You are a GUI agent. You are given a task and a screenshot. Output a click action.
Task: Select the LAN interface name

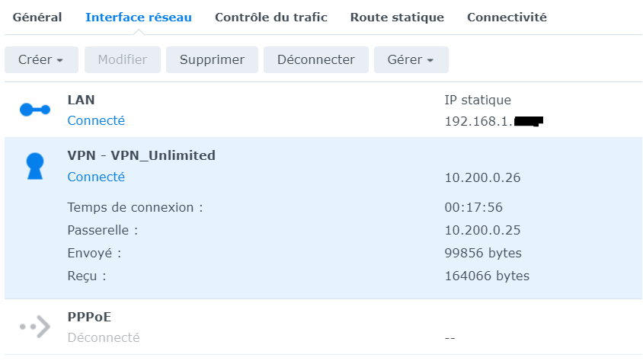pyautogui.click(x=81, y=100)
